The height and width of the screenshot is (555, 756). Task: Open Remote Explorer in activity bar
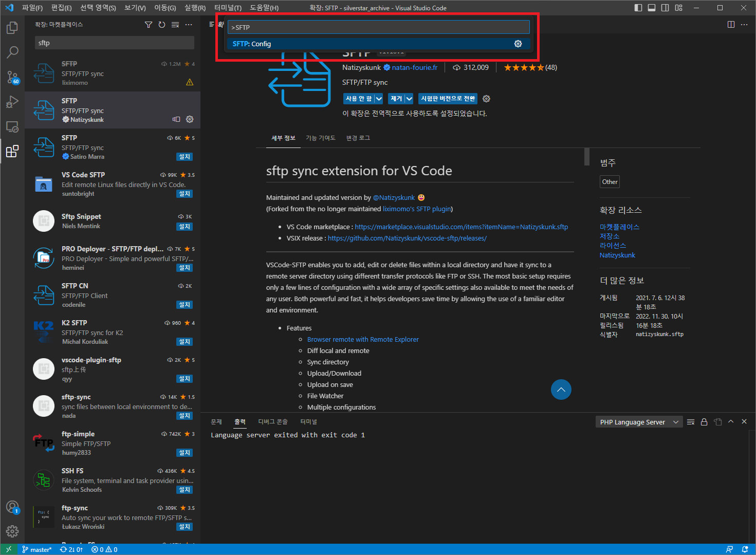[x=12, y=126]
